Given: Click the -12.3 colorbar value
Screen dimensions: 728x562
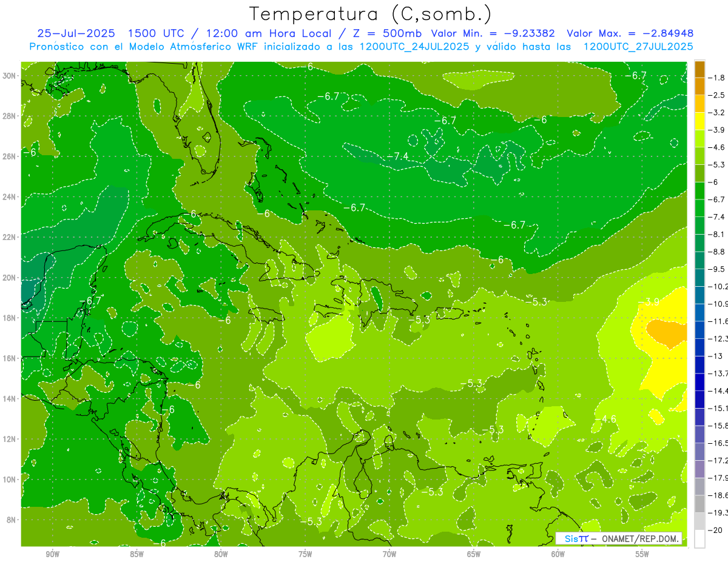Looking at the screenshot, I should 719,338.
